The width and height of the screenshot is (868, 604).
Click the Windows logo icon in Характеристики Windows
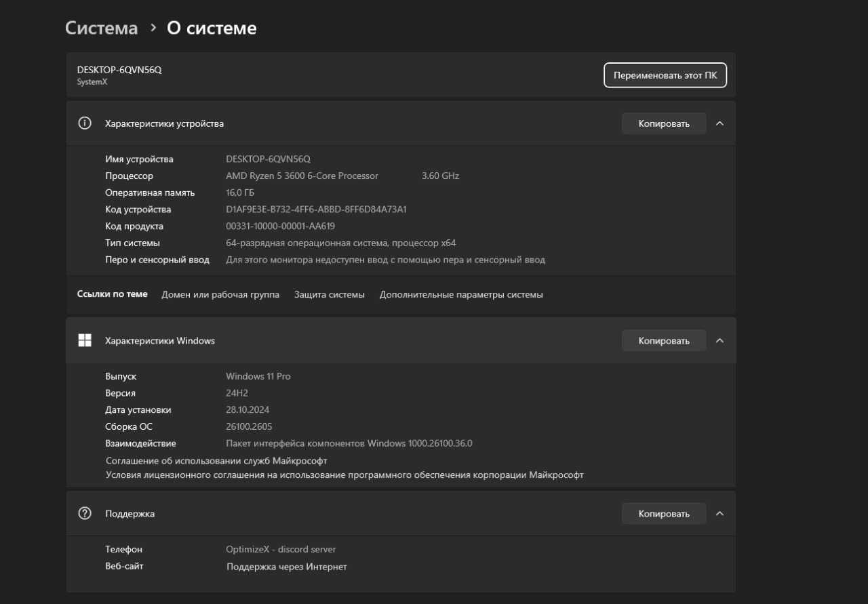(85, 340)
